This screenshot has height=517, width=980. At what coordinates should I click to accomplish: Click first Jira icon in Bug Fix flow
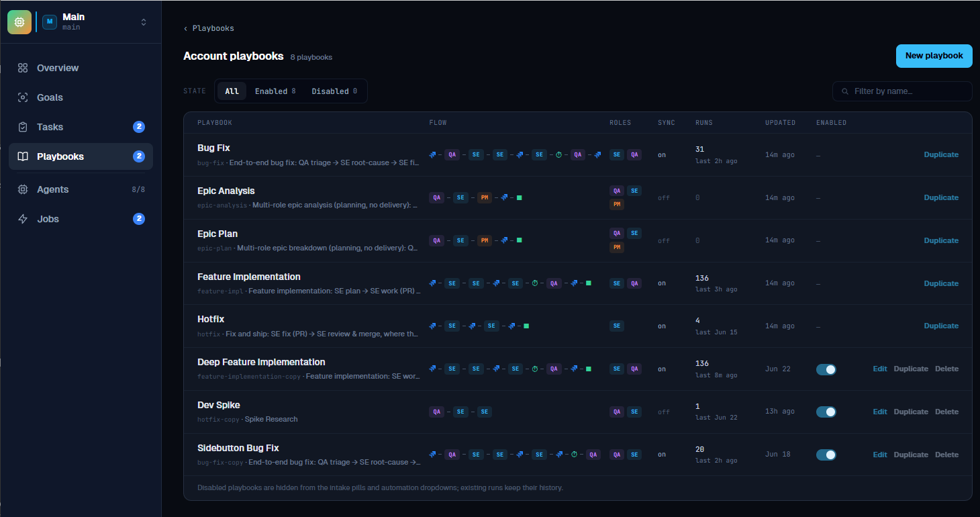[433, 154]
